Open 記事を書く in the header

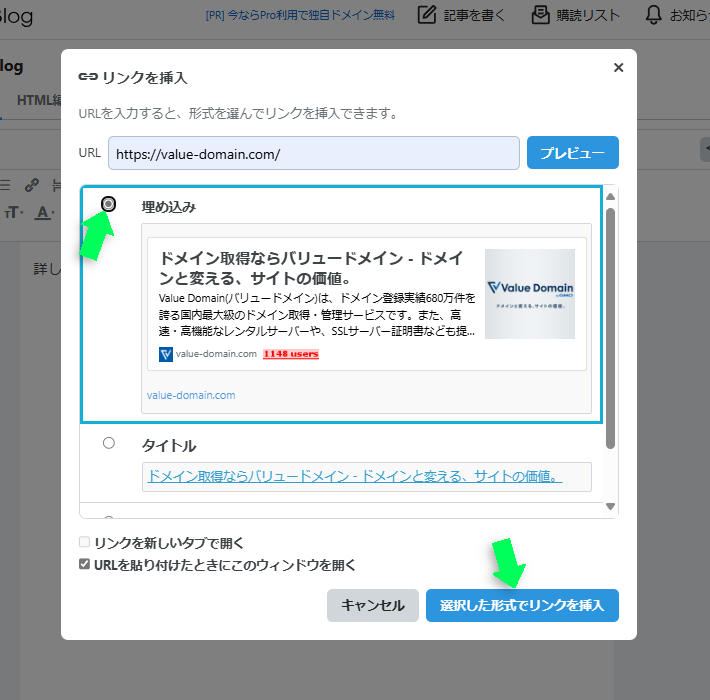click(461, 15)
